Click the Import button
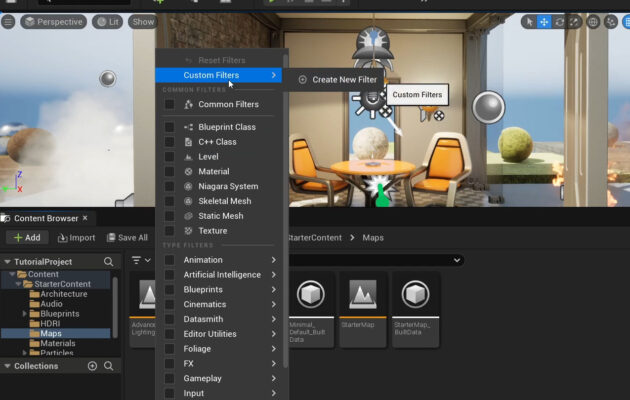Screen dimensions: 630x400 coord(77,238)
